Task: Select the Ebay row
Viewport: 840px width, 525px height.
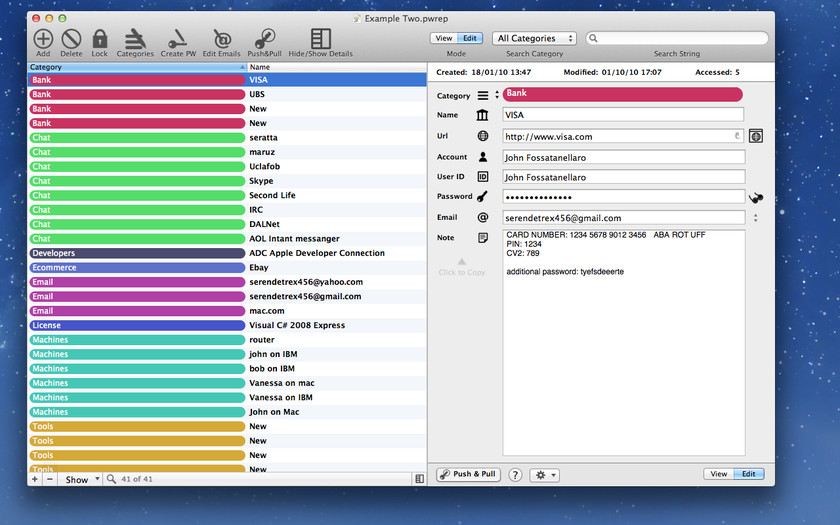Action: 227,268
